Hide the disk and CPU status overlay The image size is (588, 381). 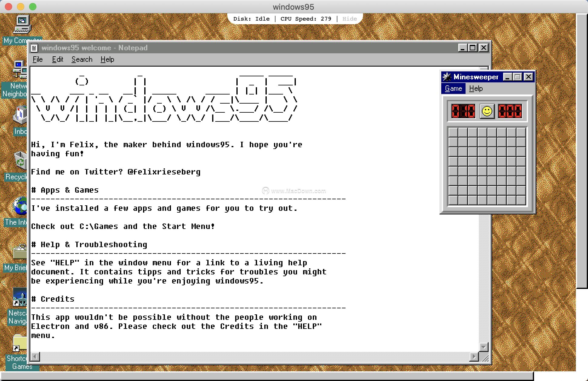(x=349, y=19)
